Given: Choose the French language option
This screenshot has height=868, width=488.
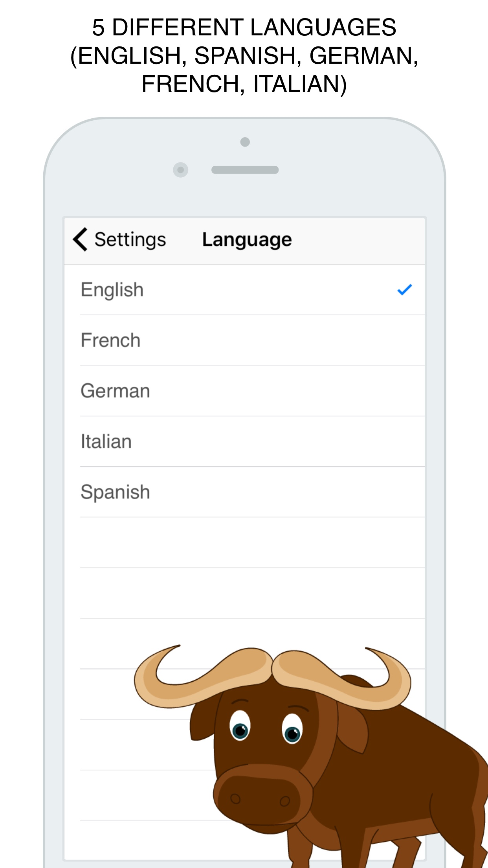Looking at the screenshot, I should (244, 340).
